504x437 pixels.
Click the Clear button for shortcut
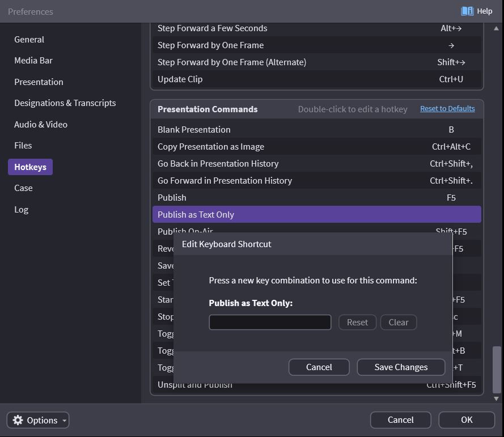coord(399,323)
